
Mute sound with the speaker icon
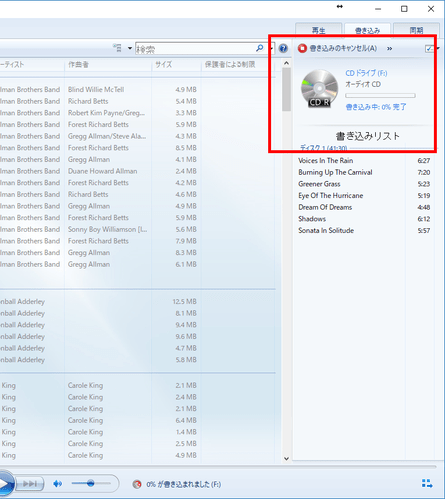pos(57,483)
